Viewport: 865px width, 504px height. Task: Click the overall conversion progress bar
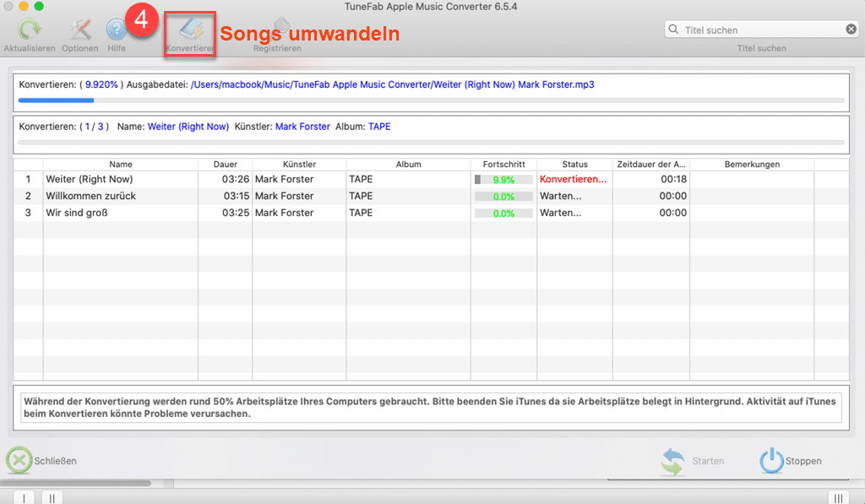point(431,100)
